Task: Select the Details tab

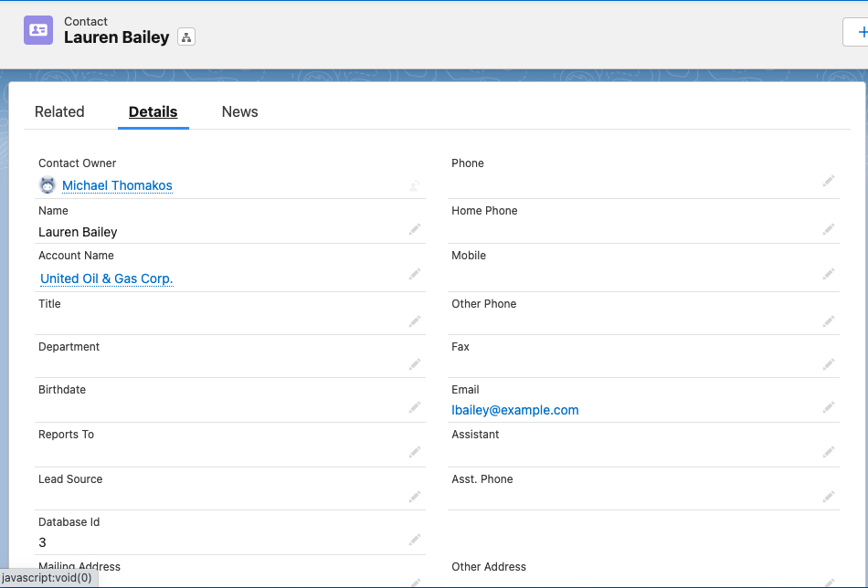Action: click(153, 111)
